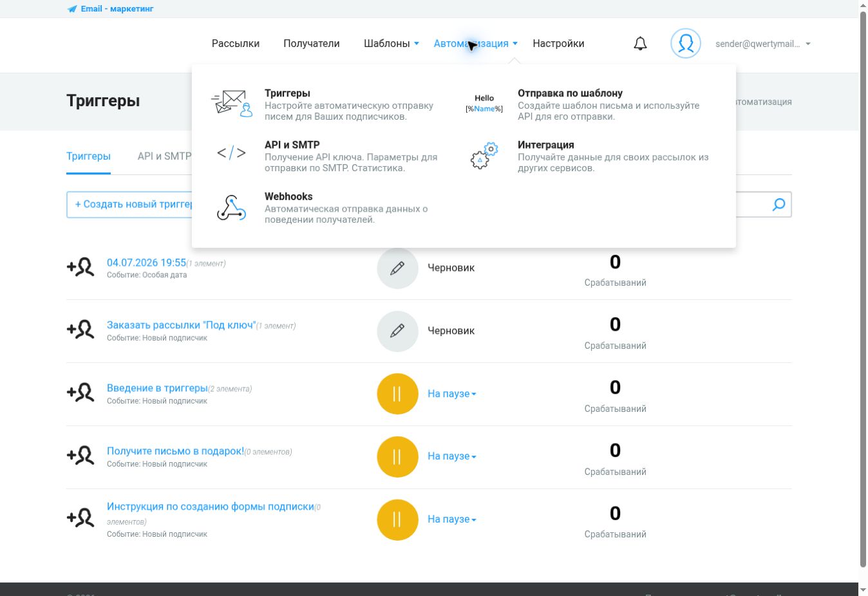Viewport: 868px width, 596px height.
Task: Click the pencil icon for Заказать рассылки trigger
Action: 397,331
